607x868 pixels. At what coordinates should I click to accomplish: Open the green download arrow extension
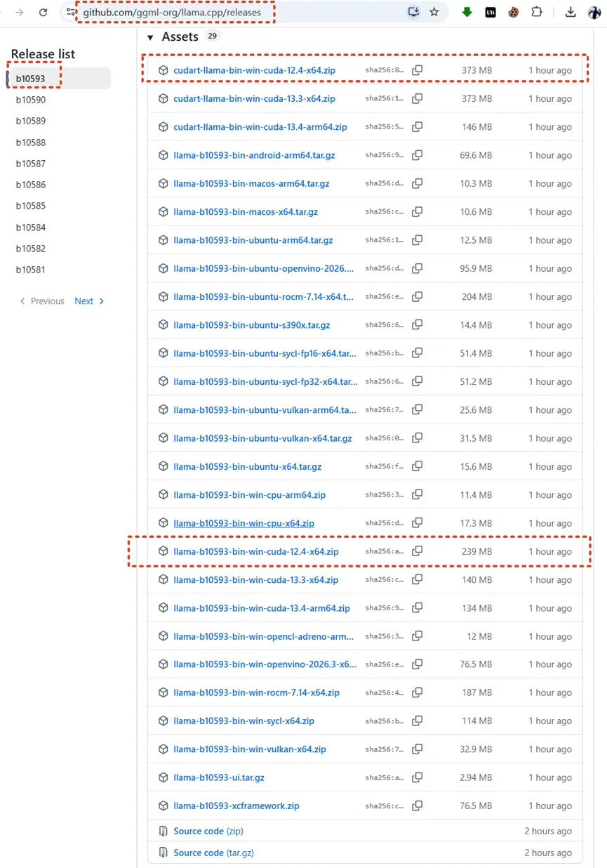point(467,12)
